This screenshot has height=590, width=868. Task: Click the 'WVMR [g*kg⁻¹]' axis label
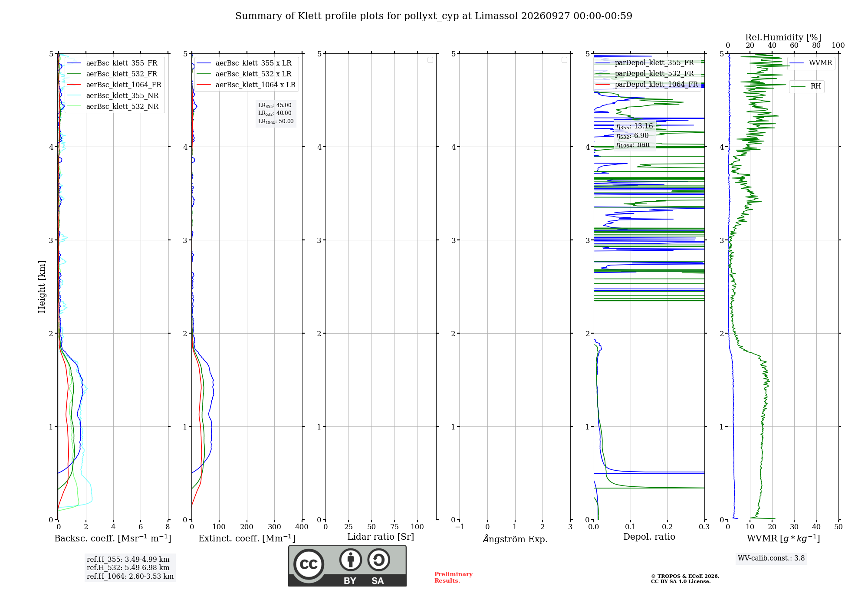point(783,539)
